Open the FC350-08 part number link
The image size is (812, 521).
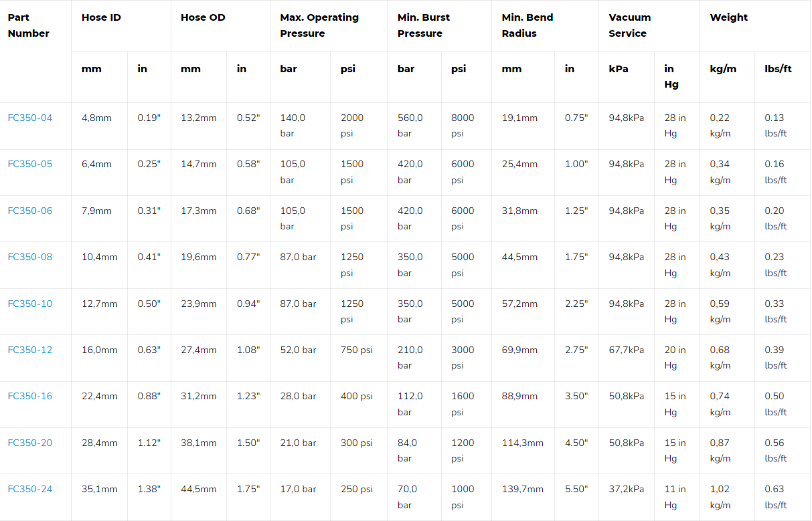point(30,257)
